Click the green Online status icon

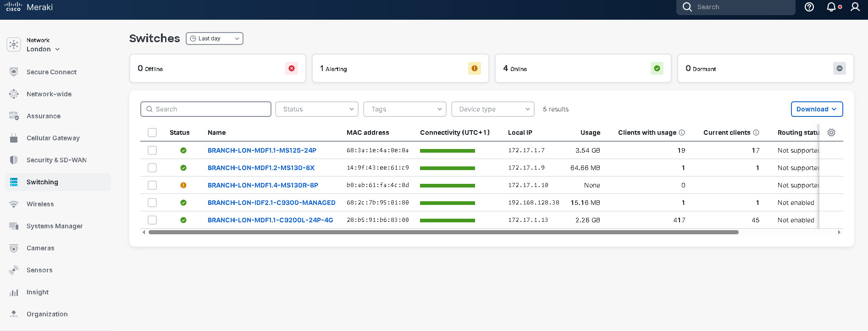tap(657, 68)
